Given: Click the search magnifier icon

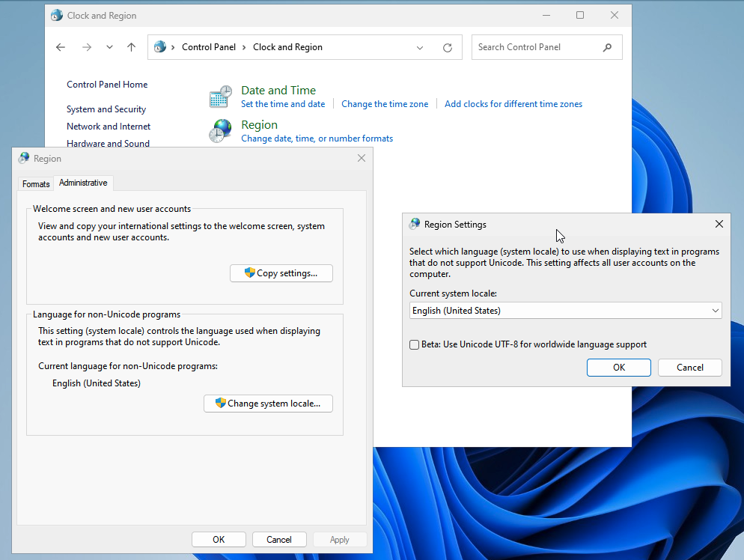Looking at the screenshot, I should (x=607, y=47).
